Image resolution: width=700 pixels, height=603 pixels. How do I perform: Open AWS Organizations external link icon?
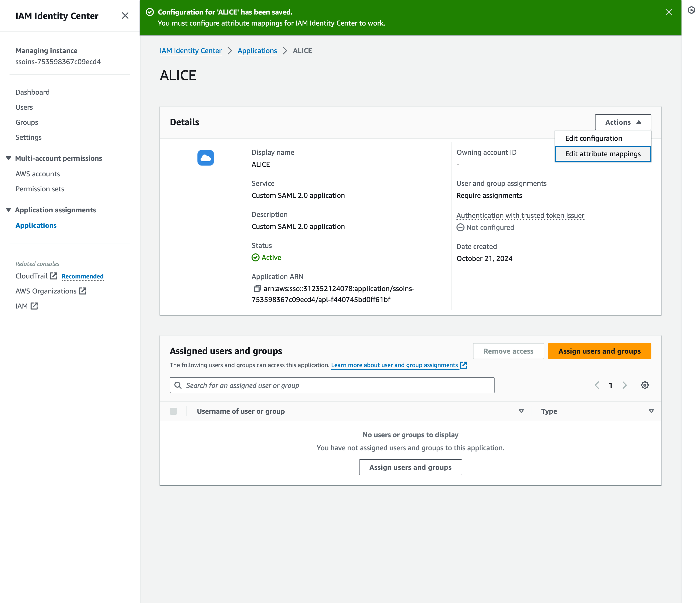coord(83,291)
